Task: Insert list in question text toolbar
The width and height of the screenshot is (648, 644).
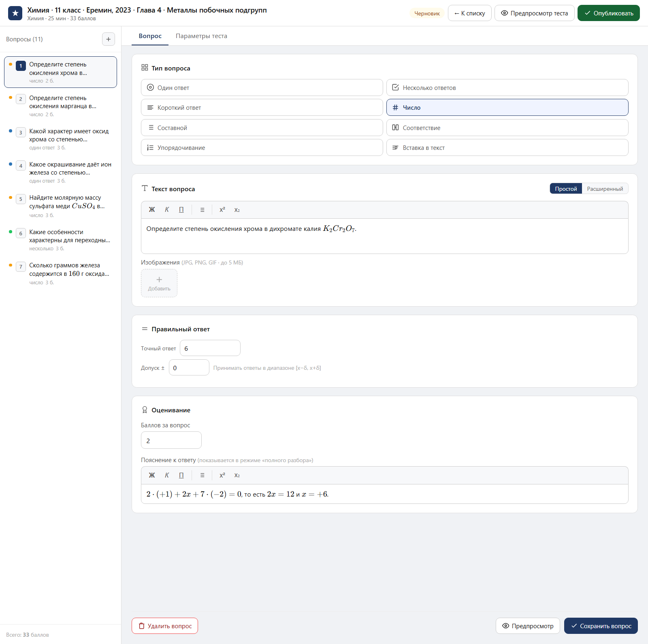Action: [x=202, y=210]
